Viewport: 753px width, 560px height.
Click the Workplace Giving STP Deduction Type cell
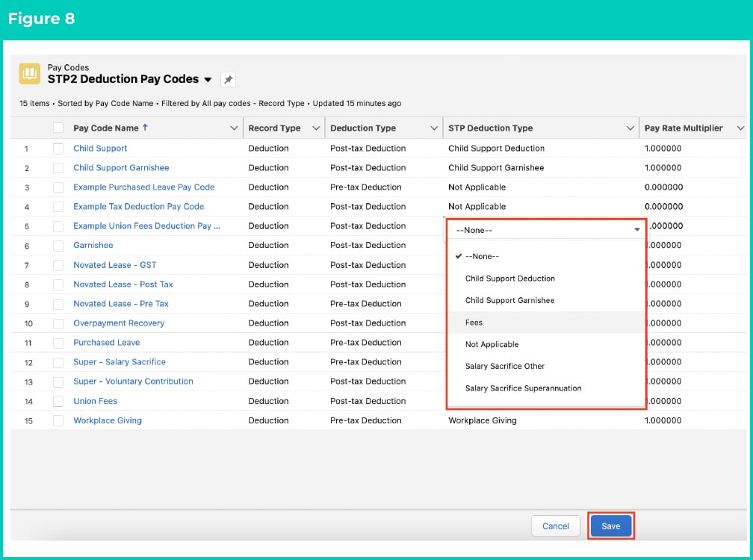coord(541,420)
